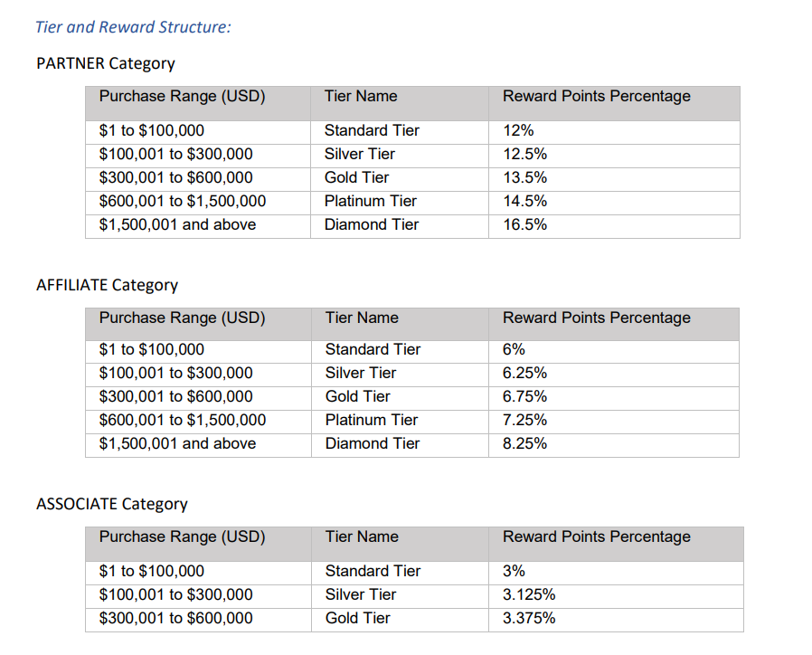Select the PARTNER Category heading
The image size is (812, 655).
click(x=106, y=63)
